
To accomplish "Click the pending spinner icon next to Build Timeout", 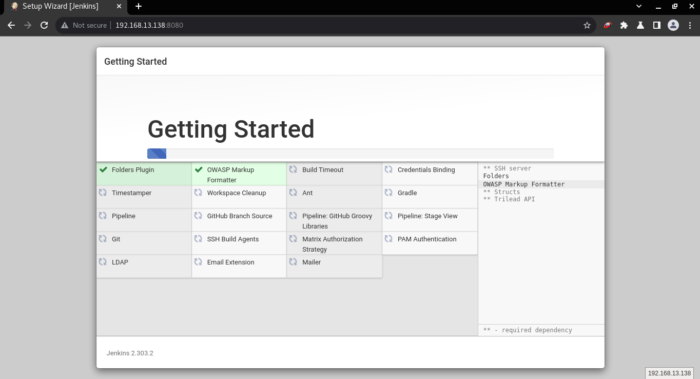I will click(x=293, y=170).
